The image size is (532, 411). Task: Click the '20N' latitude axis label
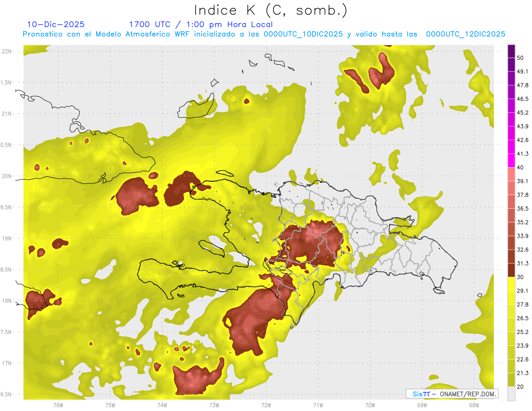[x=7, y=176]
